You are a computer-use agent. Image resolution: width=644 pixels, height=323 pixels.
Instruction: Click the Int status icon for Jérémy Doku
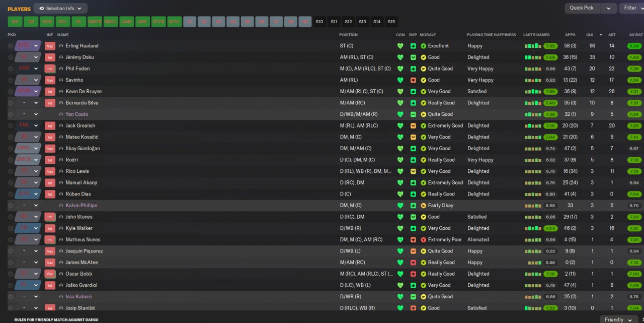pyautogui.click(x=50, y=57)
